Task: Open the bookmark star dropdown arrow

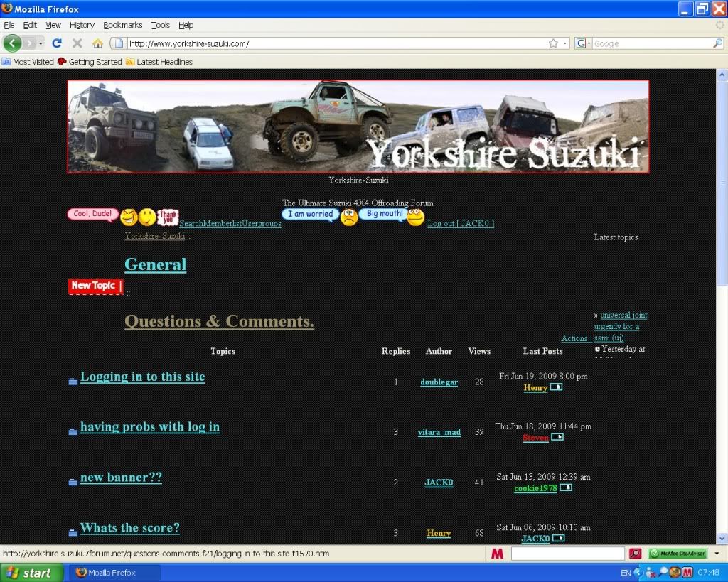Action: pyautogui.click(x=565, y=43)
